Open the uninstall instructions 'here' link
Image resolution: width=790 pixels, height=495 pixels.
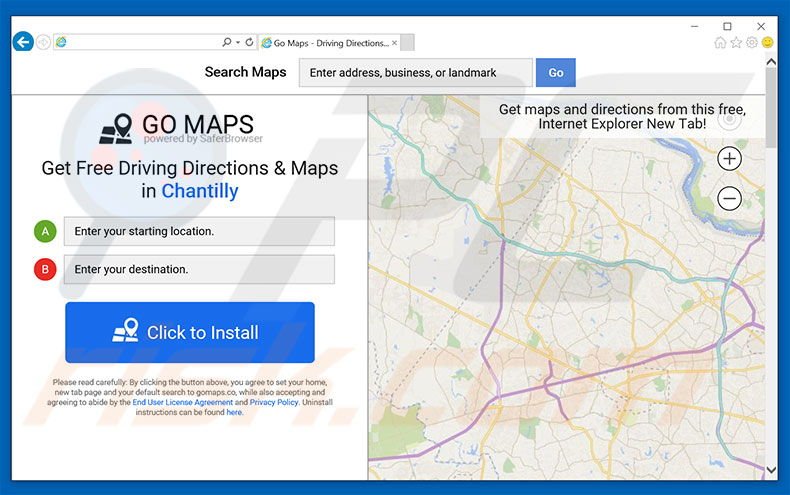coord(234,412)
